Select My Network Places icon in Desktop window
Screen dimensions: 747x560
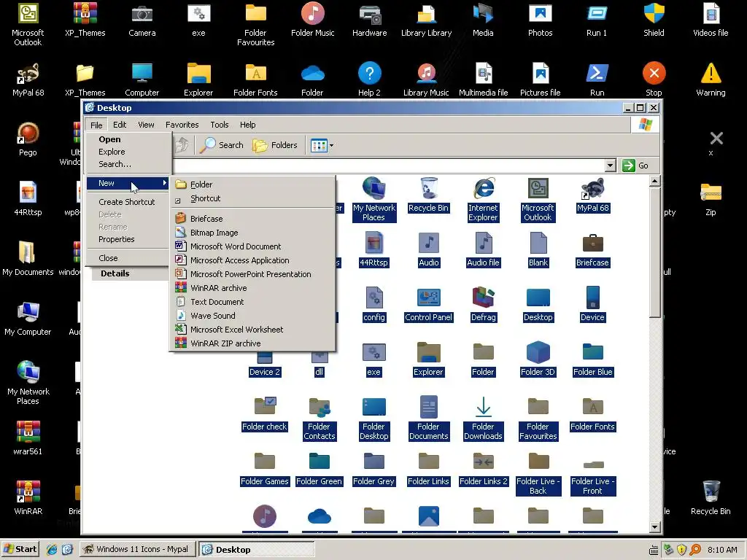(374, 200)
